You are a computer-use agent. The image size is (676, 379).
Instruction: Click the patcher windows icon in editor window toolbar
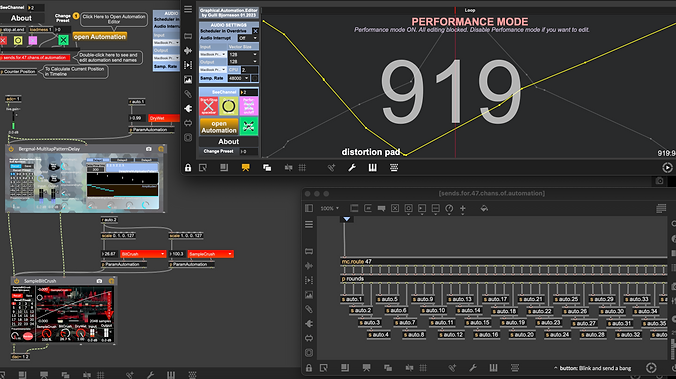[x=267, y=168]
